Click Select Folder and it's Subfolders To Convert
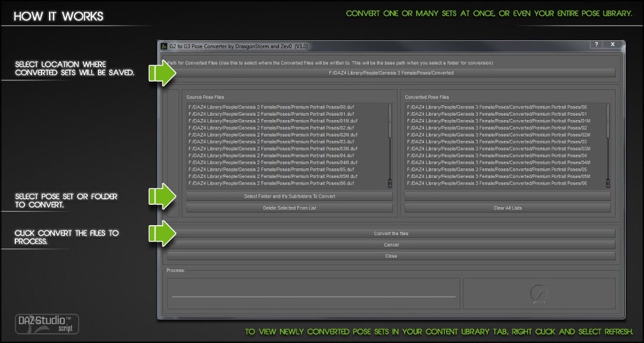This screenshot has width=644, height=343. pos(290,196)
